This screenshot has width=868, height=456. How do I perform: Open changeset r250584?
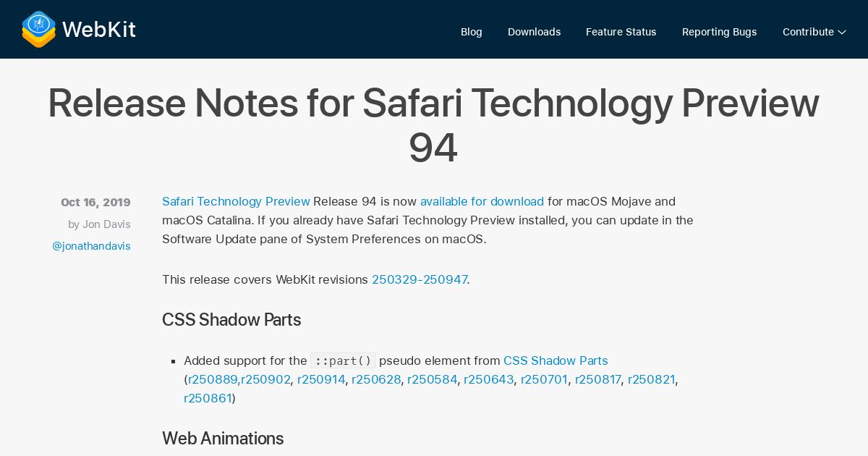[433, 379]
